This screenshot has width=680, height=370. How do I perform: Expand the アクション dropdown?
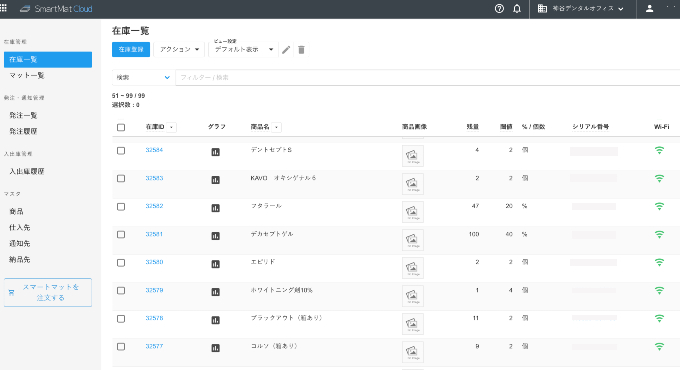179,49
